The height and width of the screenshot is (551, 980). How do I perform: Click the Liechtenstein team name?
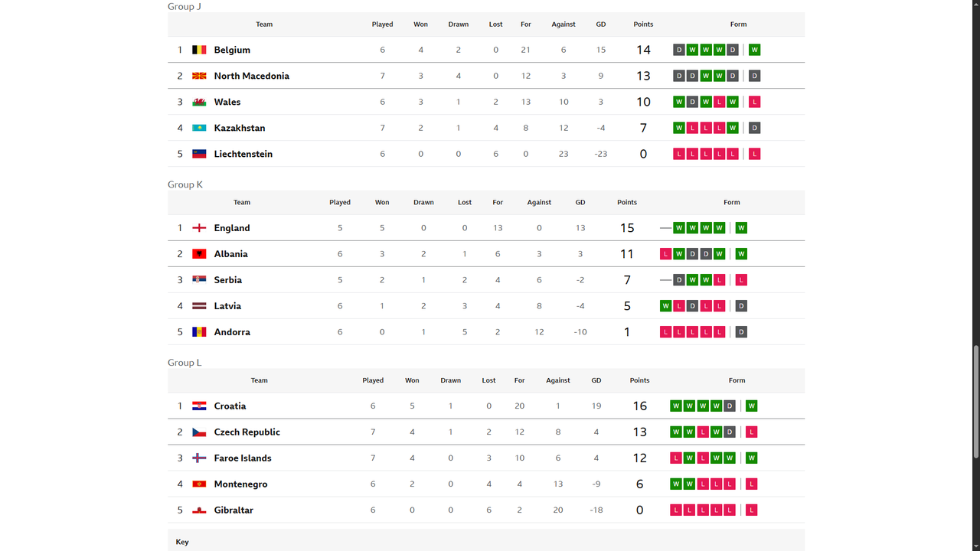click(243, 154)
